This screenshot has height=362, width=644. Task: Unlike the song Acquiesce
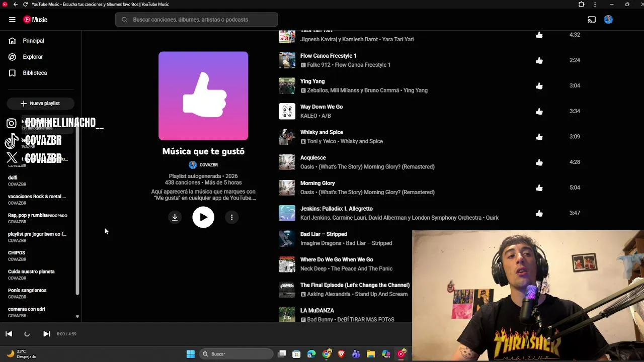[539, 162]
